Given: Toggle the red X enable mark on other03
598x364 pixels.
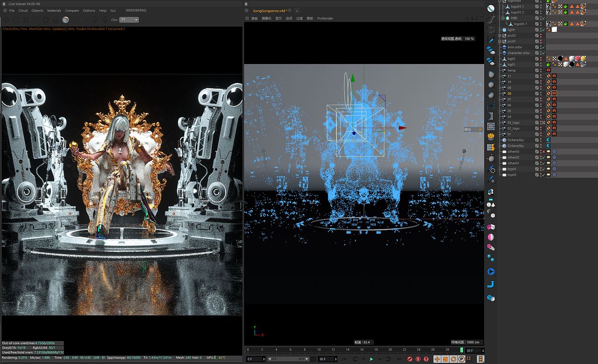Looking at the screenshot, I should pos(542,151).
